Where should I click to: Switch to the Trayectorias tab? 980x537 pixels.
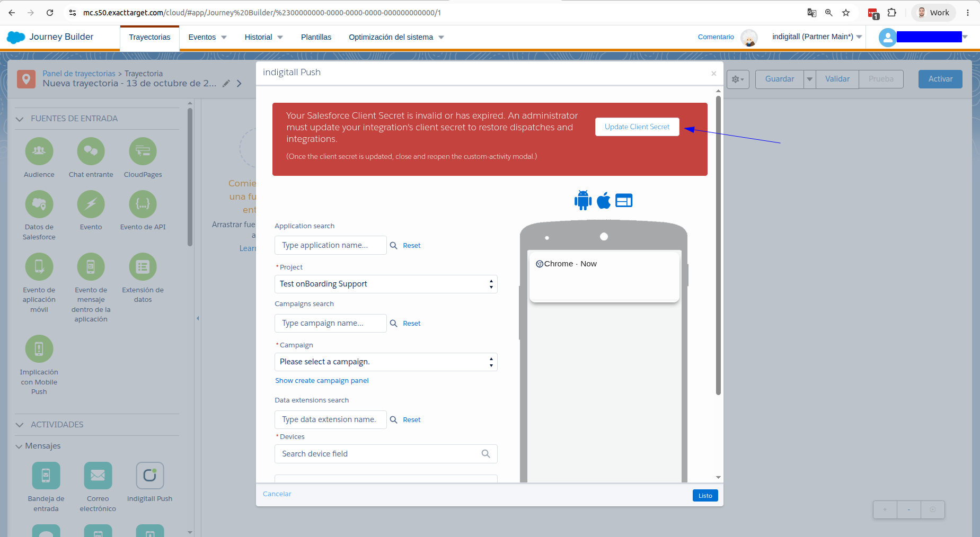click(149, 38)
